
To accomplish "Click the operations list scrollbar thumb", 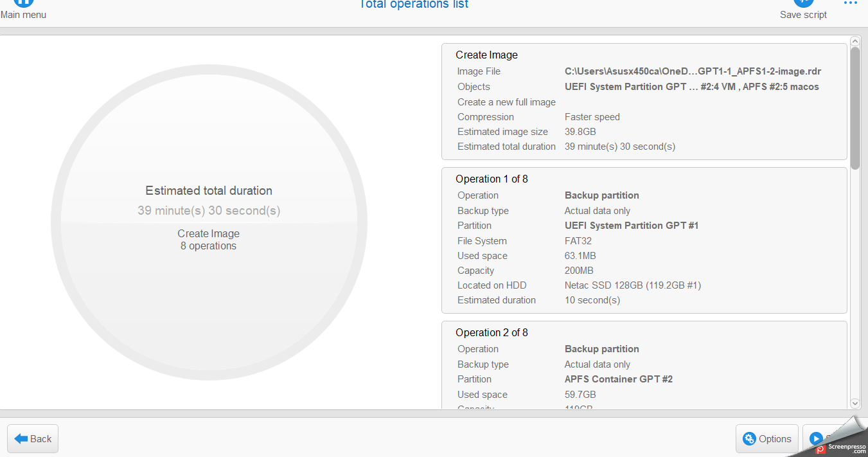I will point(855,107).
